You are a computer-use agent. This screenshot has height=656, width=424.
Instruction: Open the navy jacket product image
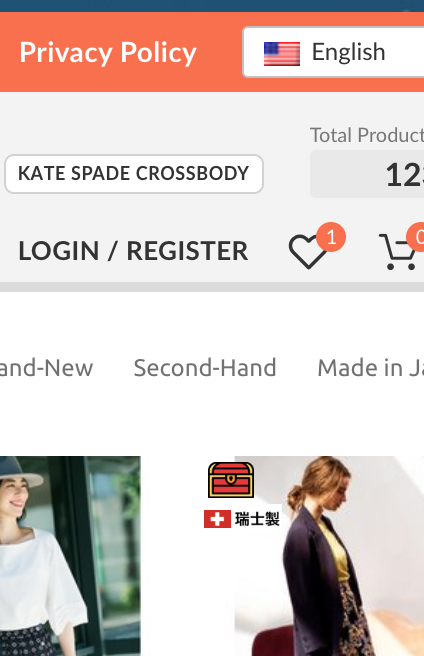pyautogui.click(x=329, y=556)
